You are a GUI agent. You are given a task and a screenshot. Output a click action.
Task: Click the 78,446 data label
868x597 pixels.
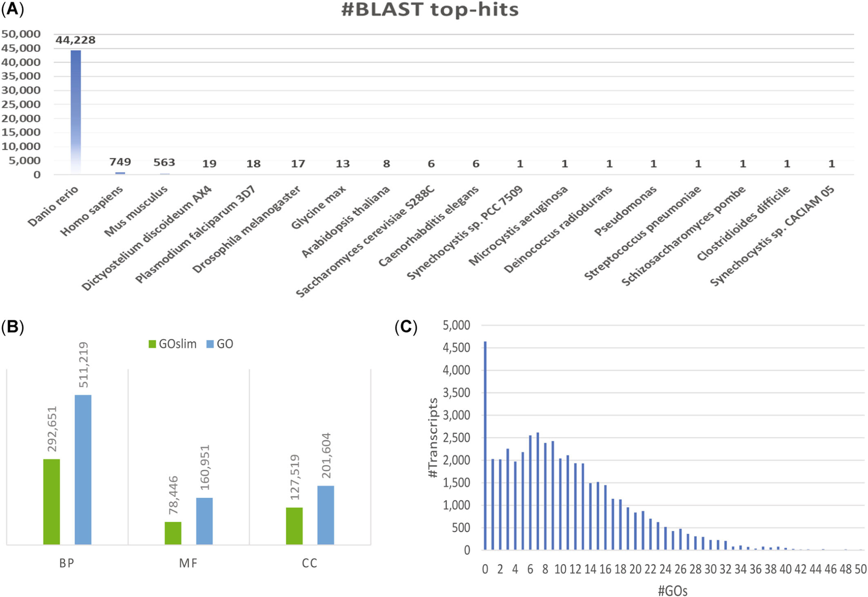coord(174,495)
